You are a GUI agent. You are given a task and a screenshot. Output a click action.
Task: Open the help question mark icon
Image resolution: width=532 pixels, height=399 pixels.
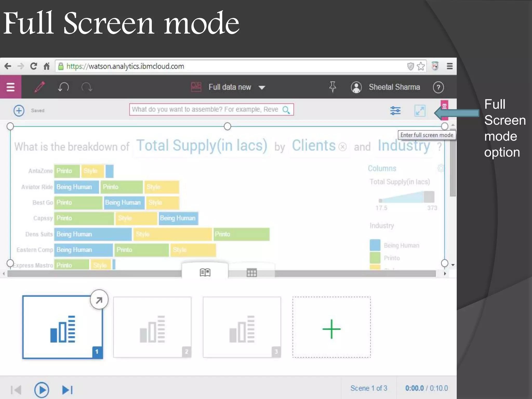pyautogui.click(x=438, y=87)
